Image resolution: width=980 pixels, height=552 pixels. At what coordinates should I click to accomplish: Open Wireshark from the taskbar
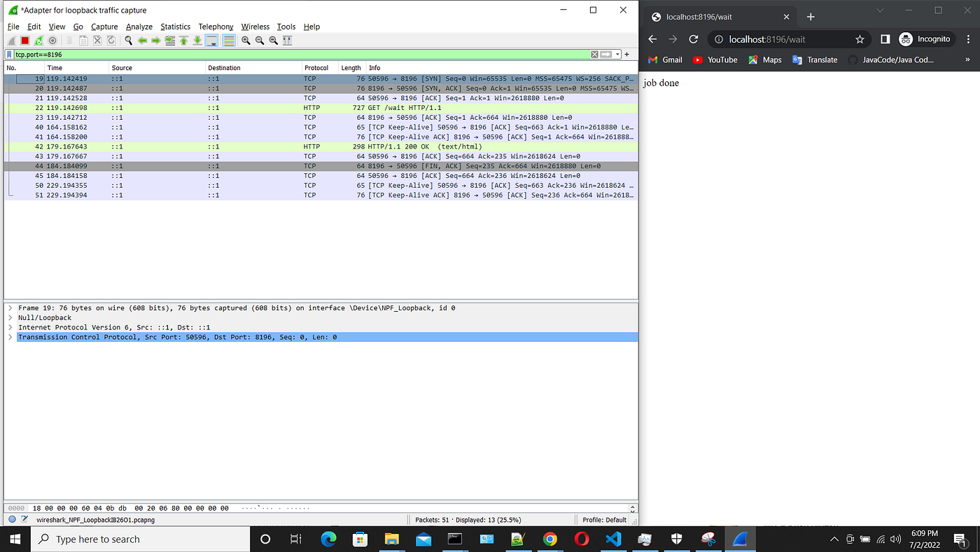(739, 539)
